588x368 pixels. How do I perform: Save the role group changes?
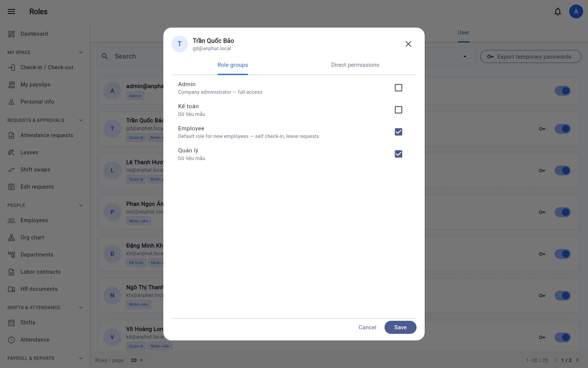pos(400,327)
